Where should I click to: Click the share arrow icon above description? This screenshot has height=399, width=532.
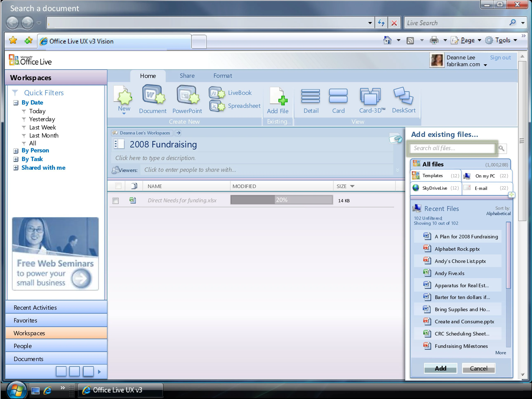click(396, 138)
